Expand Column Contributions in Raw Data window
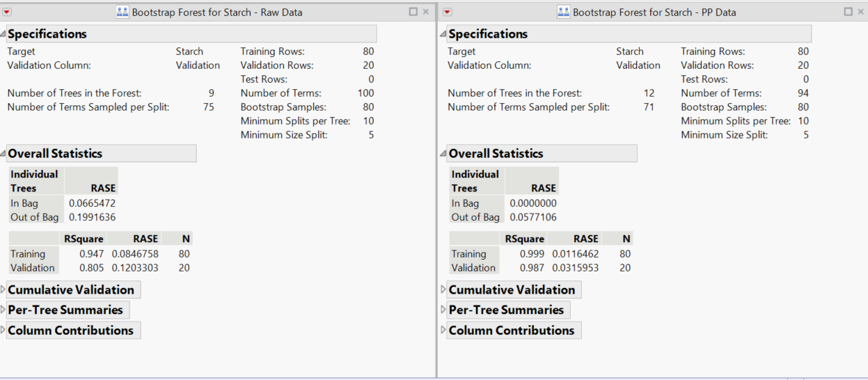The height and width of the screenshot is (380, 868). 3,330
